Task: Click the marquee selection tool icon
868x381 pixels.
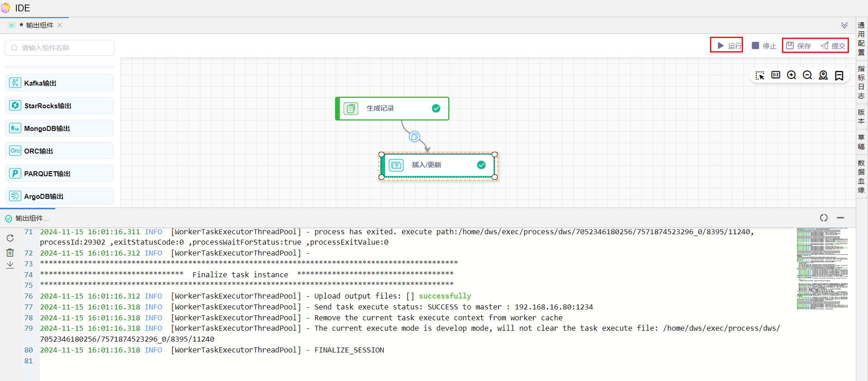Action: point(760,76)
